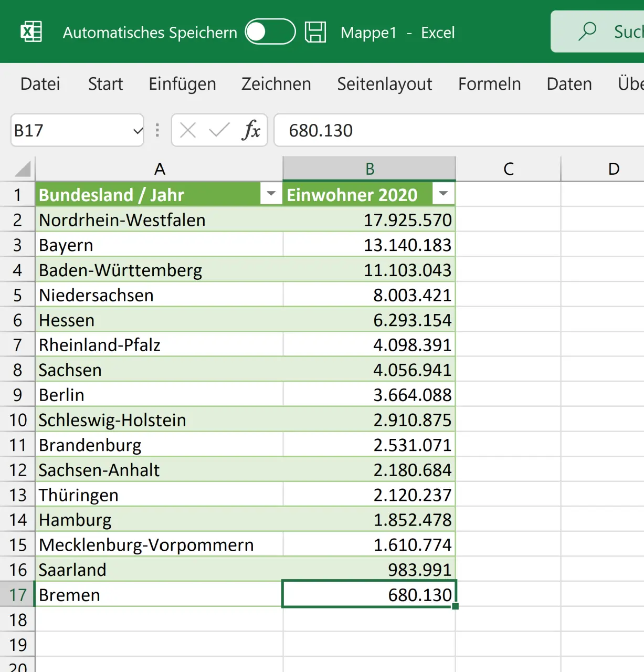Click the Cancel (X) formula bar icon
This screenshot has height=672, width=644.
(x=188, y=130)
